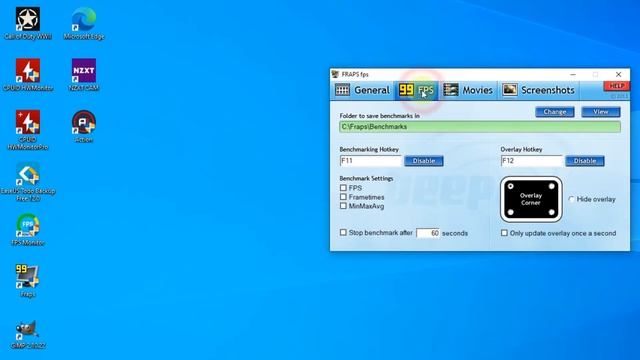
Task: Go to the Screenshots tab
Action: (x=538, y=90)
